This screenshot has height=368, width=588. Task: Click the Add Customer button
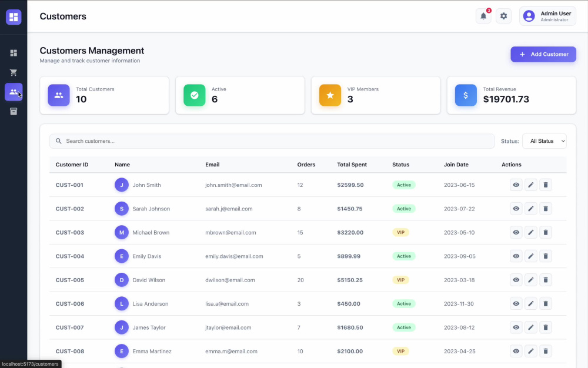[543, 54]
